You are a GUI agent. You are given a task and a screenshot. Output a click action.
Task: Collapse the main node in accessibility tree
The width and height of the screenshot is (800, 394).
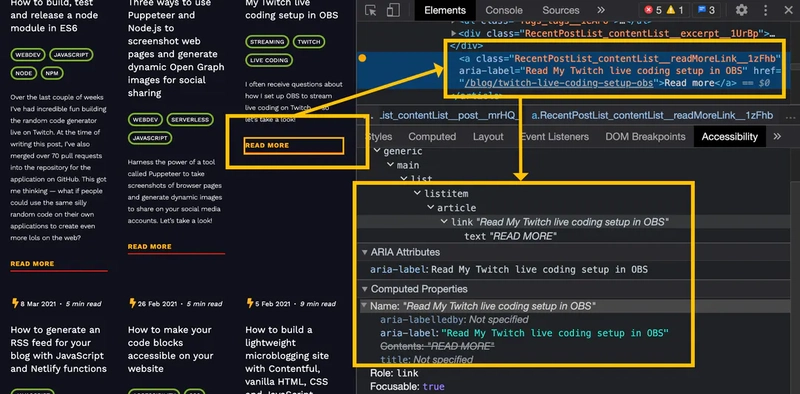(390, 165)
